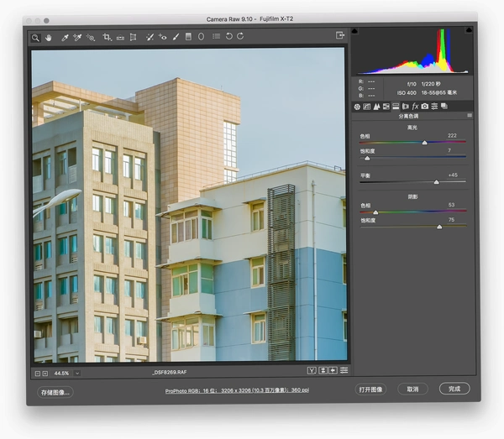Select the Red Eye Removal tool
Screen dimensions: 504x439
coord(162,37)
